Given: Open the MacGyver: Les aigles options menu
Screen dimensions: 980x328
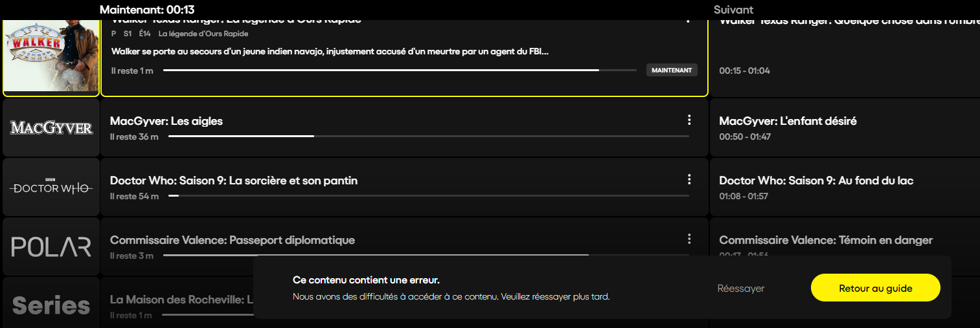Looking at the screenshot, I should 689,120.
